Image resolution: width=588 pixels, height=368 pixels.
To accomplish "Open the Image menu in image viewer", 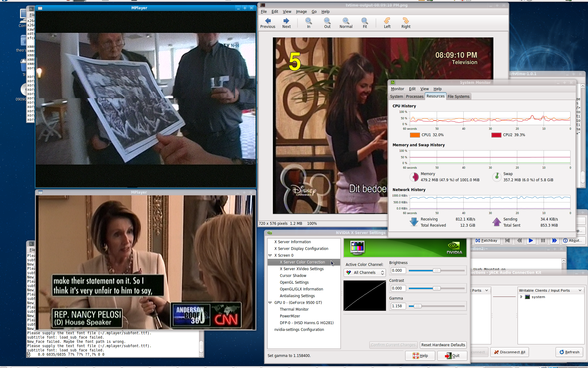I will coord(301,12).
